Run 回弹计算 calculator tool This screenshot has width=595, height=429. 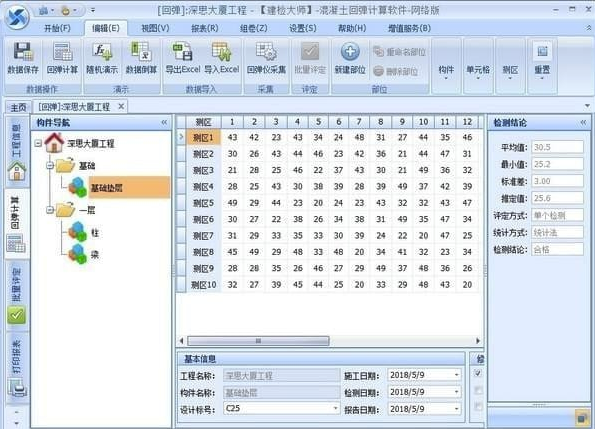click(63, 58)
